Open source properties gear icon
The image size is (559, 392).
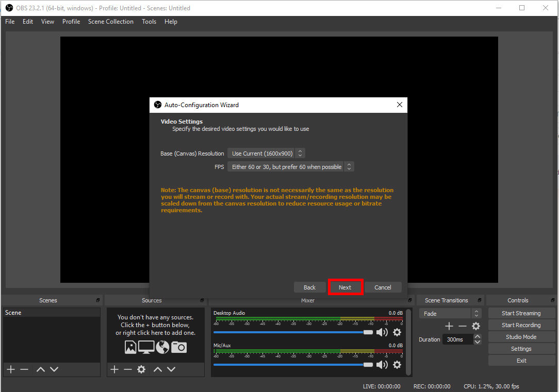(141, 369)
